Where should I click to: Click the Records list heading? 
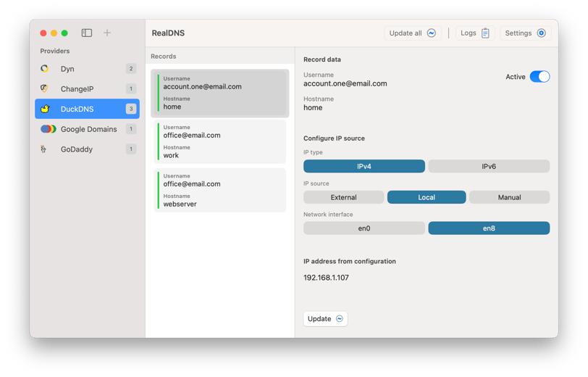coord(164,57)
